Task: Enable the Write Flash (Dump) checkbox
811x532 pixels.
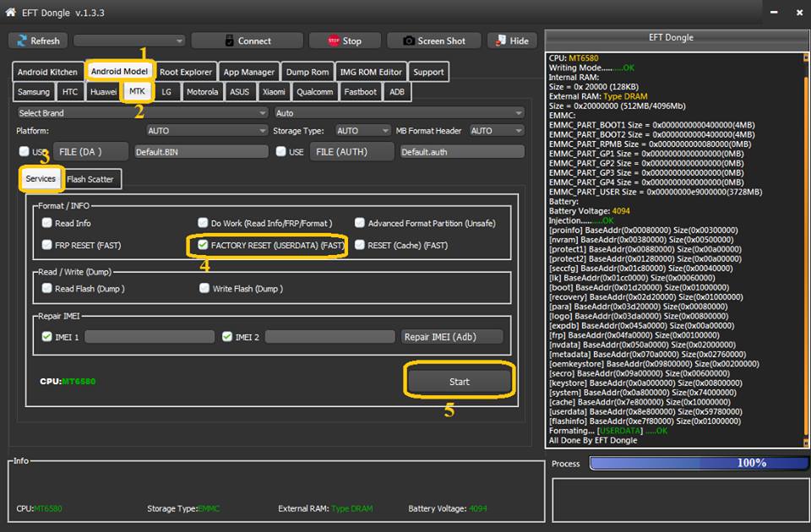Action: click(204, 288)
